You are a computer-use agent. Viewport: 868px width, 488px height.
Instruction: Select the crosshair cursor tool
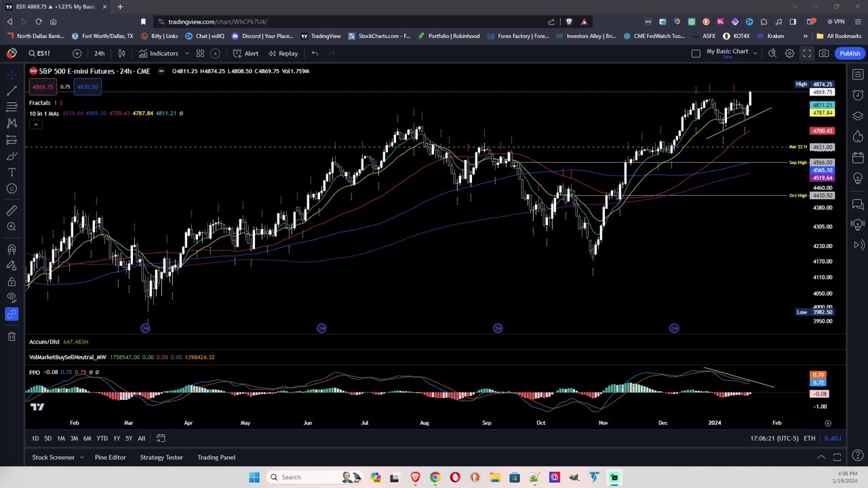click(12, 74)
